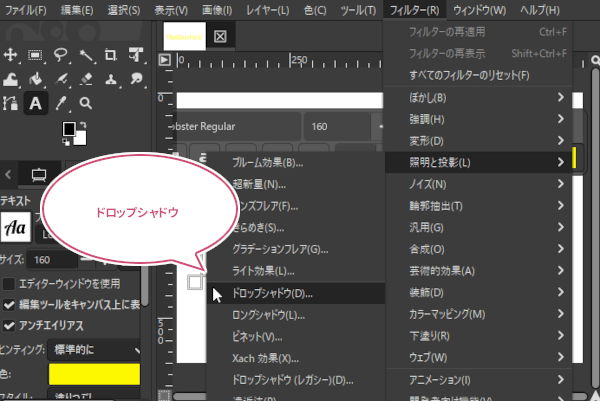The image size is (600, 401).
Task: Select the Zoom magnifier tool
Action: (x=86, y=103)
